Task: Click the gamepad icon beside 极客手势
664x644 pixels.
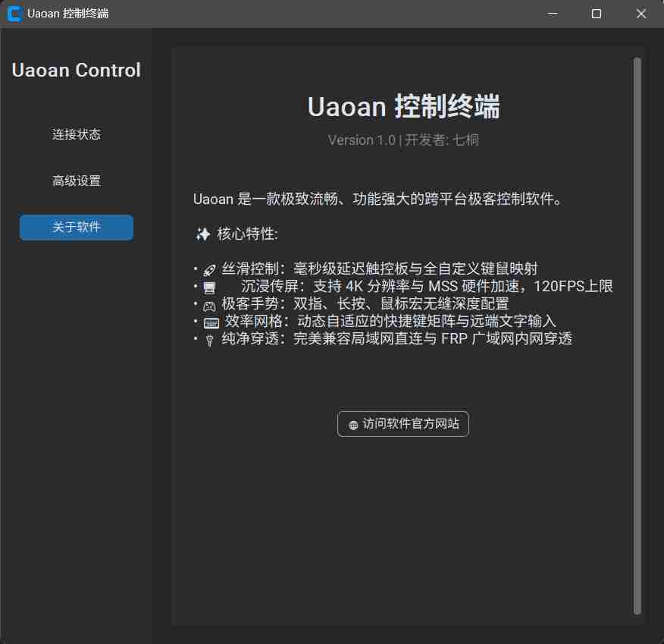Action: 210,303
